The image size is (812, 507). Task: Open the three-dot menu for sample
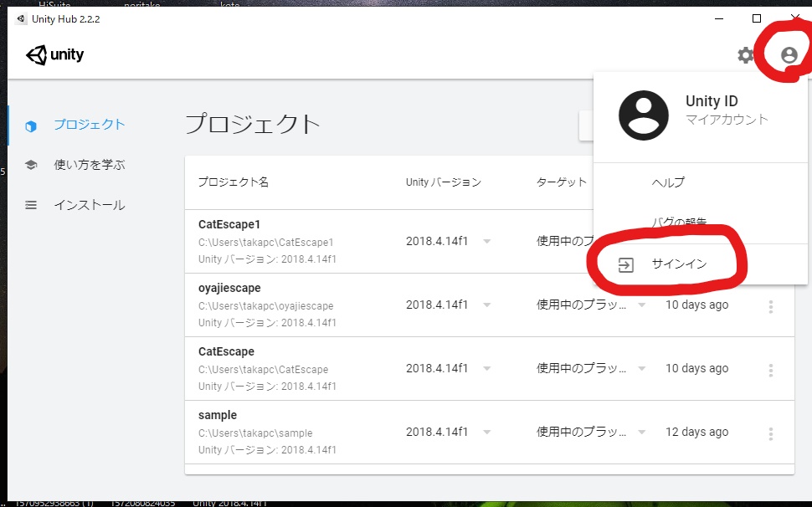click(x=771, y=433)
